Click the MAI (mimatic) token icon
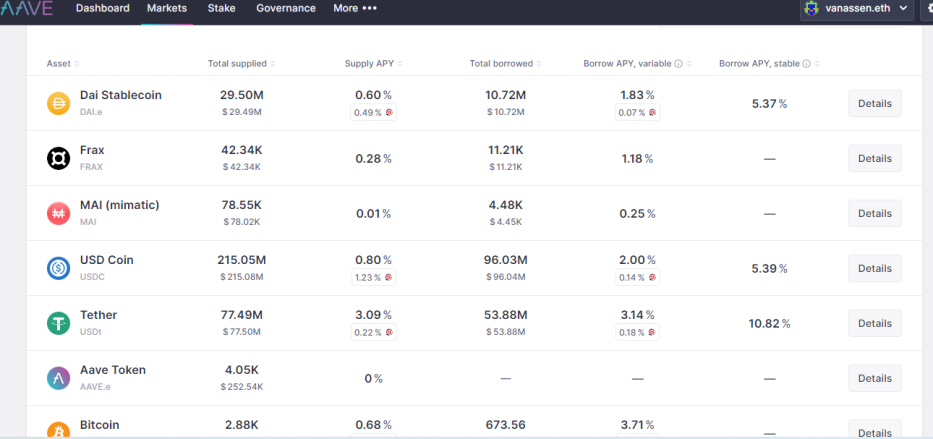The image size is (933, 439). 58,213
